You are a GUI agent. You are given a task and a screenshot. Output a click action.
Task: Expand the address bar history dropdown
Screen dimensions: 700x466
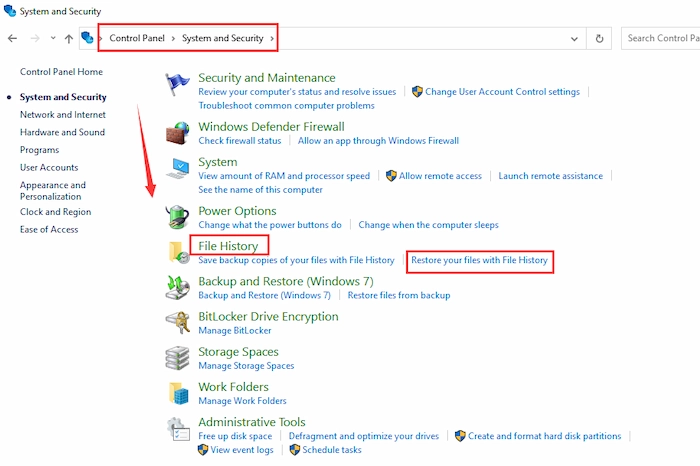pos(574,39)
